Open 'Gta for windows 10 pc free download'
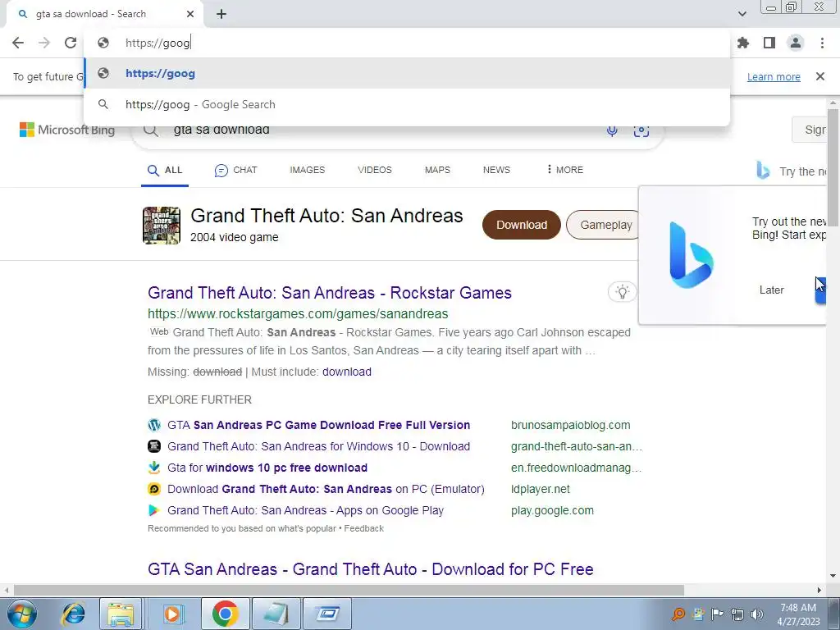The image size is (840, 630). 267,468
